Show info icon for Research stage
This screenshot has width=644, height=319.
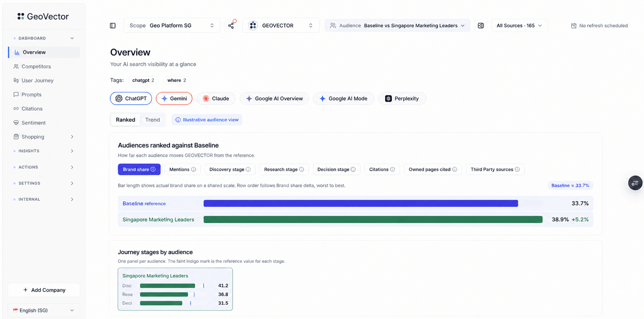[x=302, y=169]
